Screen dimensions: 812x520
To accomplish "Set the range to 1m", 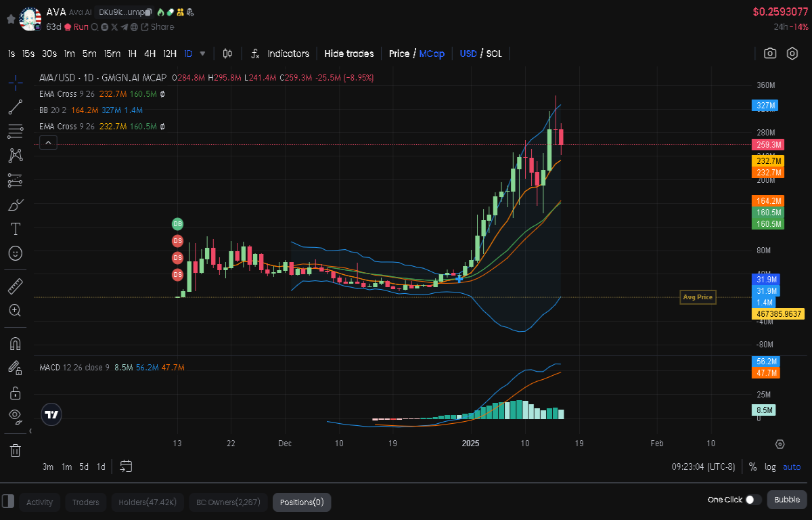I will click(66, 467).
